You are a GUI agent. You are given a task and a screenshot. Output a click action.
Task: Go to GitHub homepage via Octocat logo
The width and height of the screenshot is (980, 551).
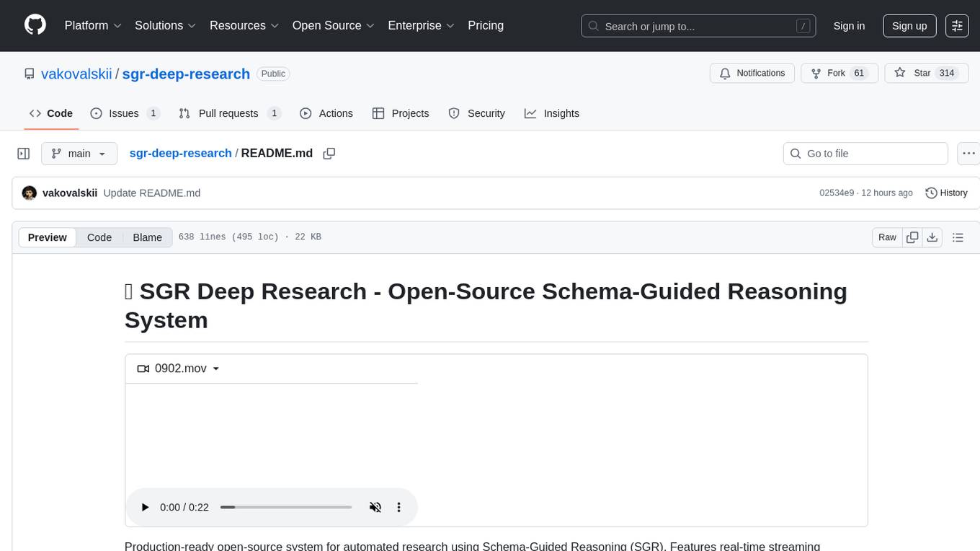[x=35, y=25]
